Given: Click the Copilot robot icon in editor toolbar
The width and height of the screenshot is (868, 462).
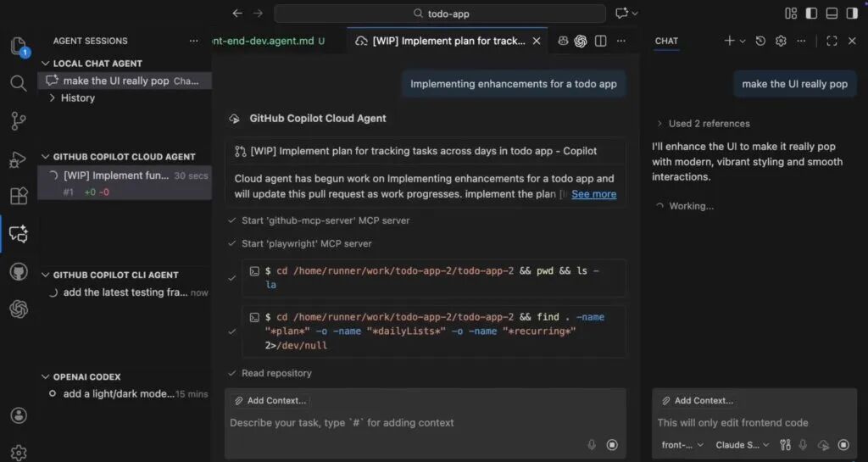Looking at the screenshot, I should click(563, 41).
